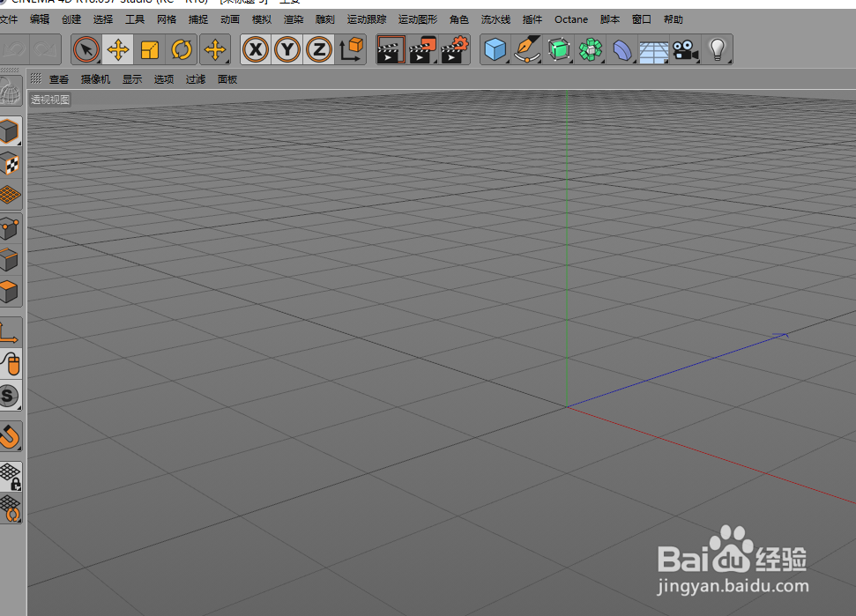Add a Floor environment object
The image size is (856, 616).
pyautogui.click(x=654, y=49)
